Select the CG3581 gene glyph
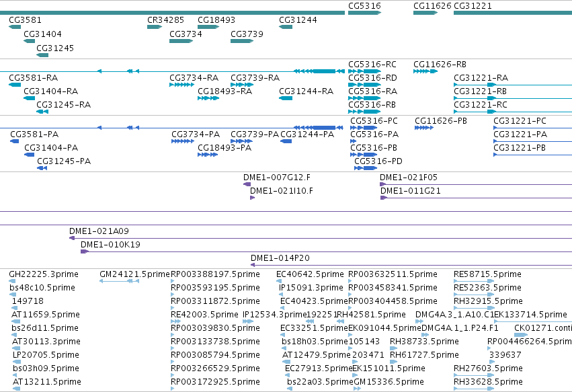 (x=15, y=27)
